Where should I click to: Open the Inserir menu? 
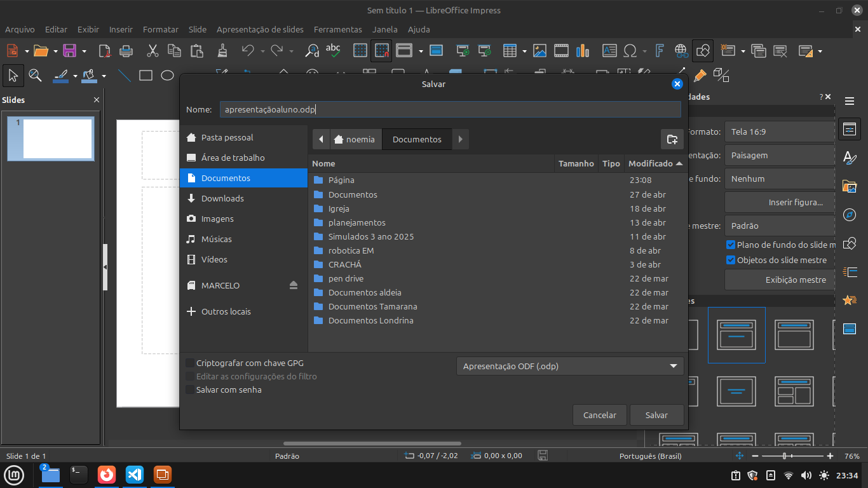pos(121,29)
